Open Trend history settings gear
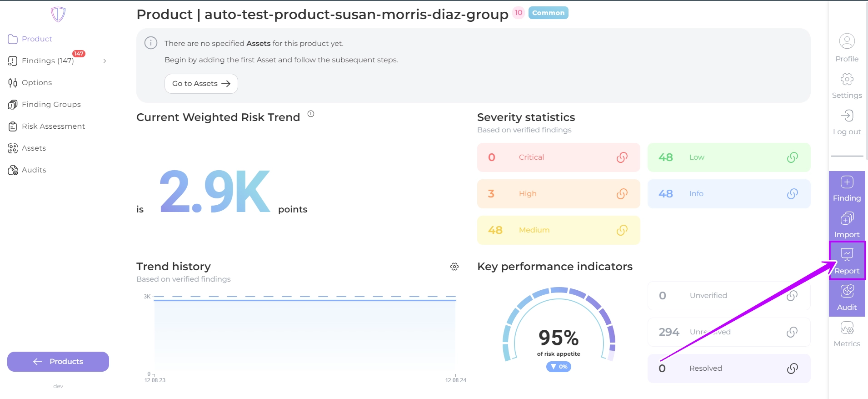The width and height of the screenshot is (868, 399). 454,267
